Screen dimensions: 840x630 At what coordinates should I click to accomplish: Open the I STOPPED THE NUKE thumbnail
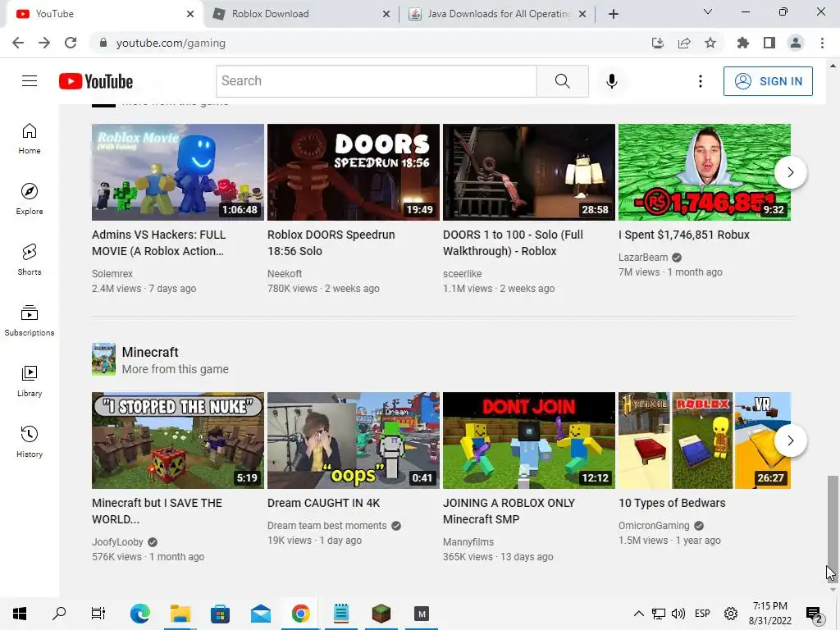(178, 441)
